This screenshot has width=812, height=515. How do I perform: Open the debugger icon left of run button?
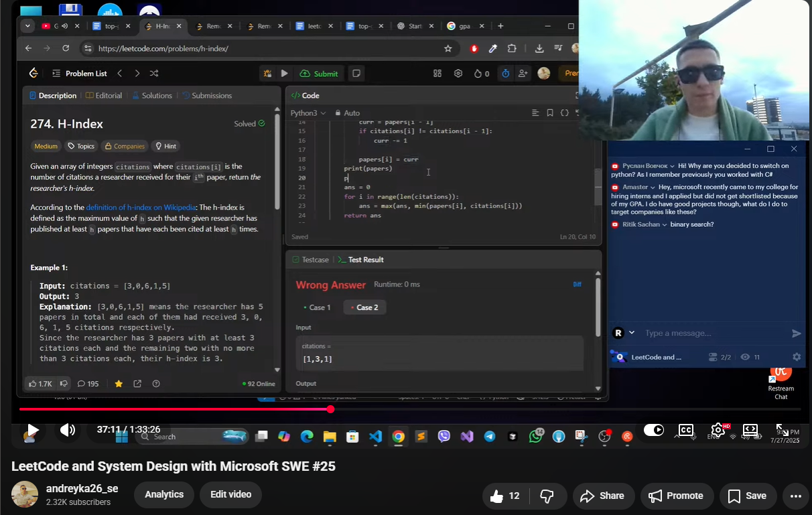point(267,74)
